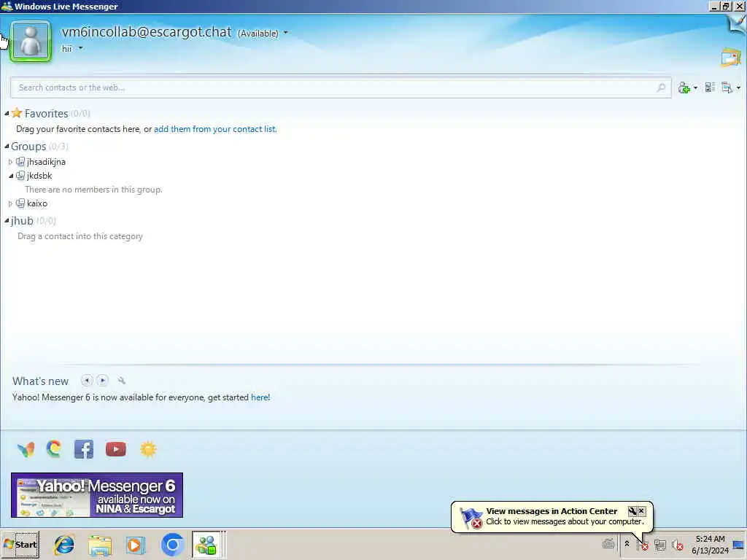Click the muted volume tray icon
Image resolution: width=747 pixels, height=560 pixels.
coord(677,544)
